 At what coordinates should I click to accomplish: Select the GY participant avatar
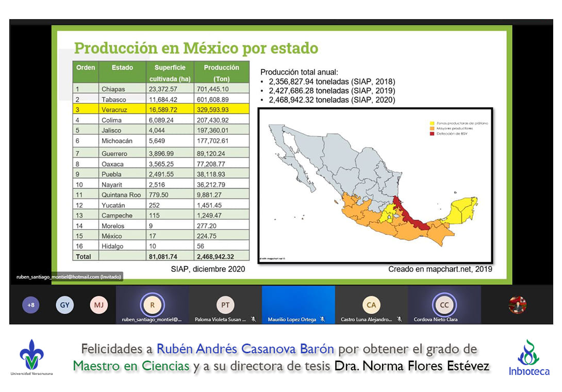64,305
